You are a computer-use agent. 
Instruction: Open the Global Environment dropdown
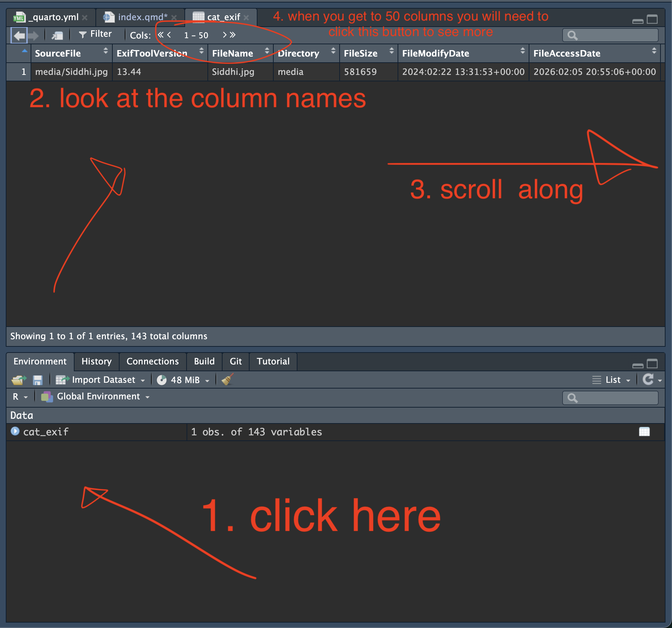pos(98,396)
